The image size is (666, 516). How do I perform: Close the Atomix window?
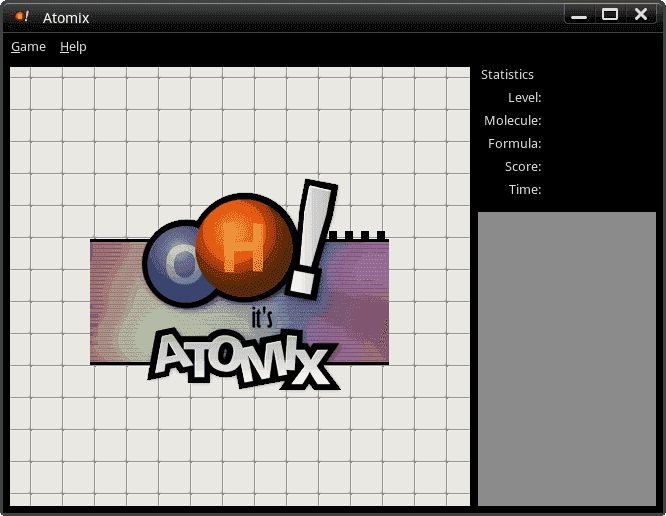(x=641, y=14)
